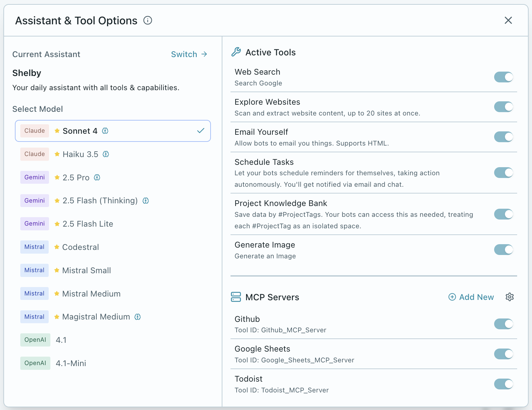532x410 pixels.
Task: Select the OpenAI 4.1-Mini model
Action: pos(113,363)
